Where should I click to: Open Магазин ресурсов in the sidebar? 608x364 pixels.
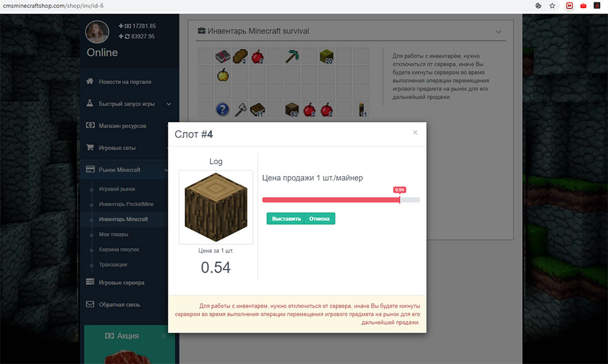click(x=122, y=126)
